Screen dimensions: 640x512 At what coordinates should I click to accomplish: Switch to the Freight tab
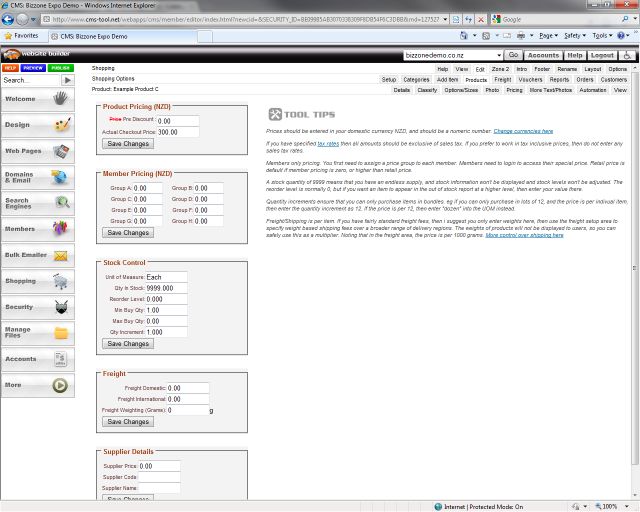tap(502, 79)
